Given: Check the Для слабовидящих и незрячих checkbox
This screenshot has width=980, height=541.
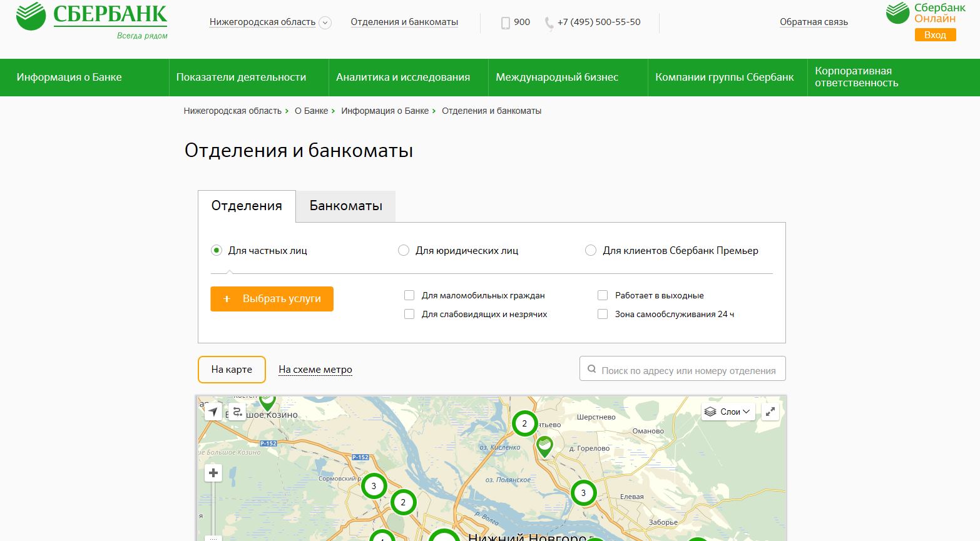Looking at the screenshot, I should [x=409, y=314].
